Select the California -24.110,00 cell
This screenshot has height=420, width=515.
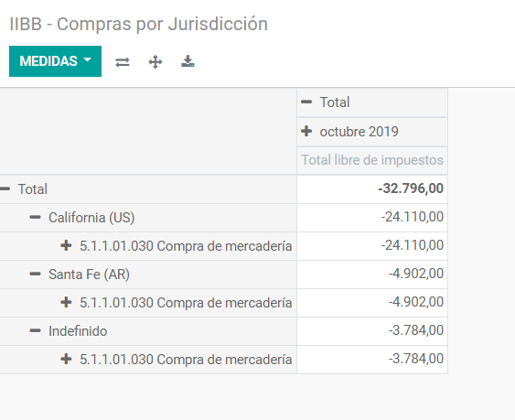click(372, 218)
